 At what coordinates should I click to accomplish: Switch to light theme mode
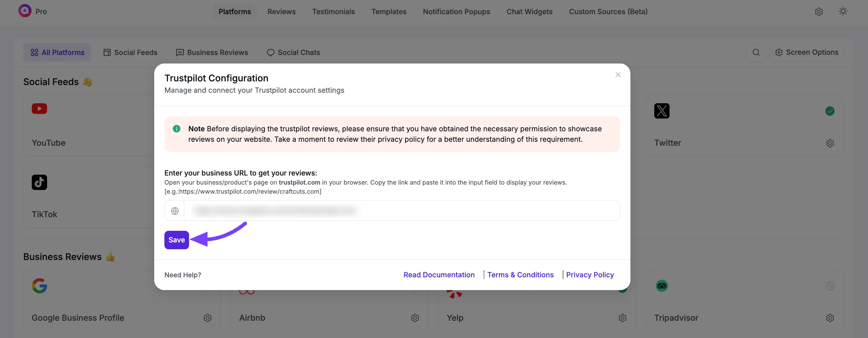tap(843, 11)
